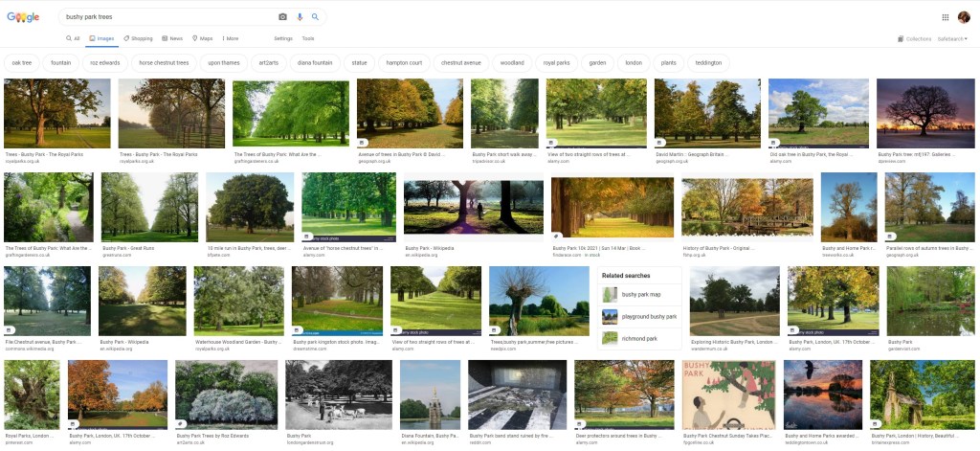The image size is (980, 451).
Task: Start voice search with the microphone icon
Action: pyautogui.click(x=300, y=17)
